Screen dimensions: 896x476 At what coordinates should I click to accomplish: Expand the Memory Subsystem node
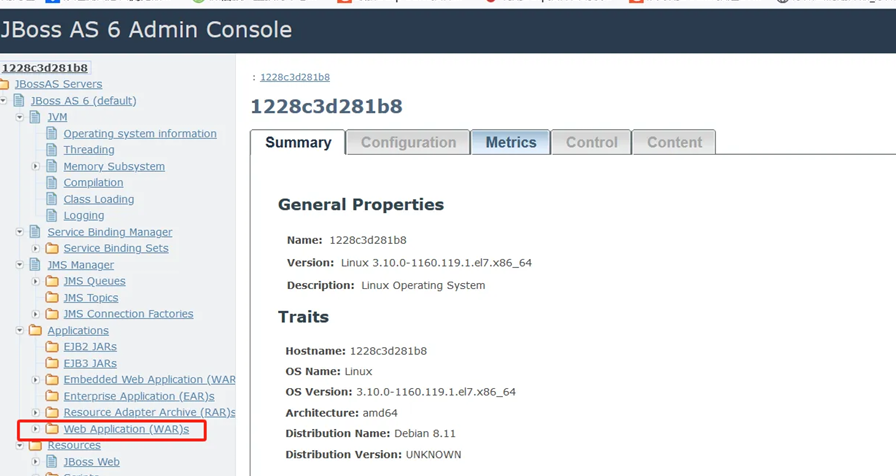[x=35, y=166]
